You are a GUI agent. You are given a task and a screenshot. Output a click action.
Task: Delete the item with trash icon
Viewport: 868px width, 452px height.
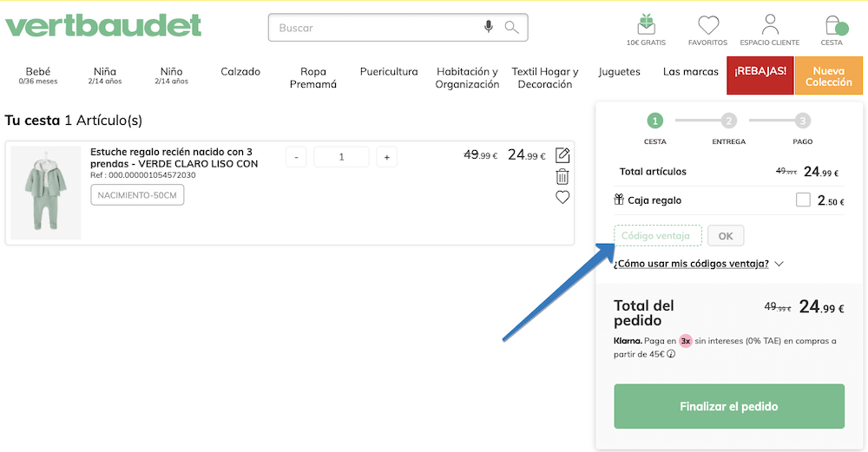point(562,176)
